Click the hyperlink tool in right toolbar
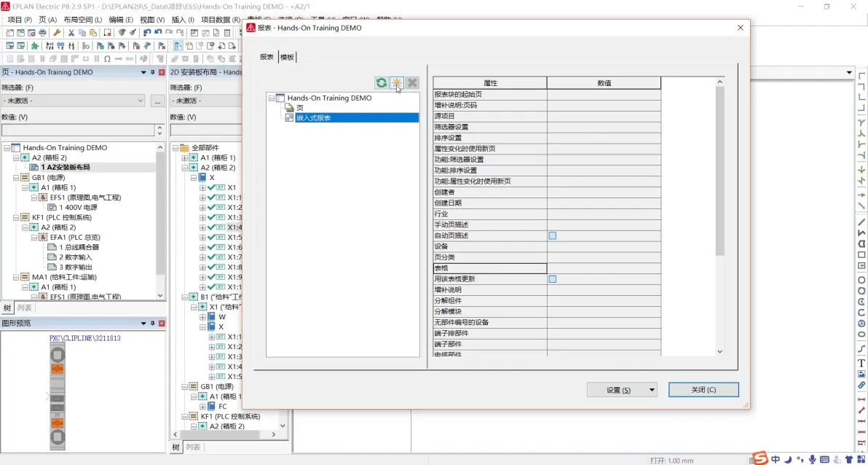The height and width of the screenshot is (465, 868). (x=861, y=385)
